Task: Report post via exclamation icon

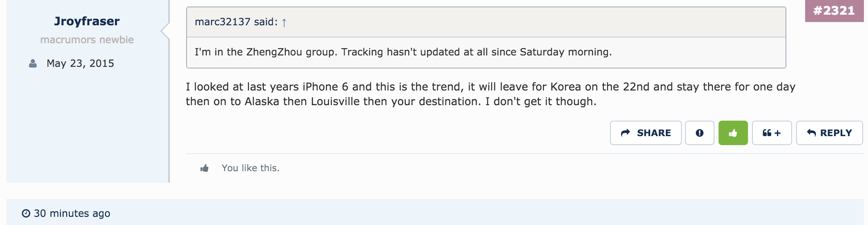Action: pos(699,133)
